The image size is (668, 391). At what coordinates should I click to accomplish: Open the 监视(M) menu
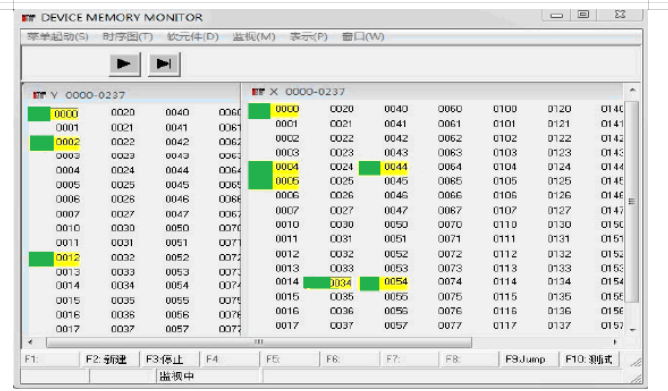point(254,37)
